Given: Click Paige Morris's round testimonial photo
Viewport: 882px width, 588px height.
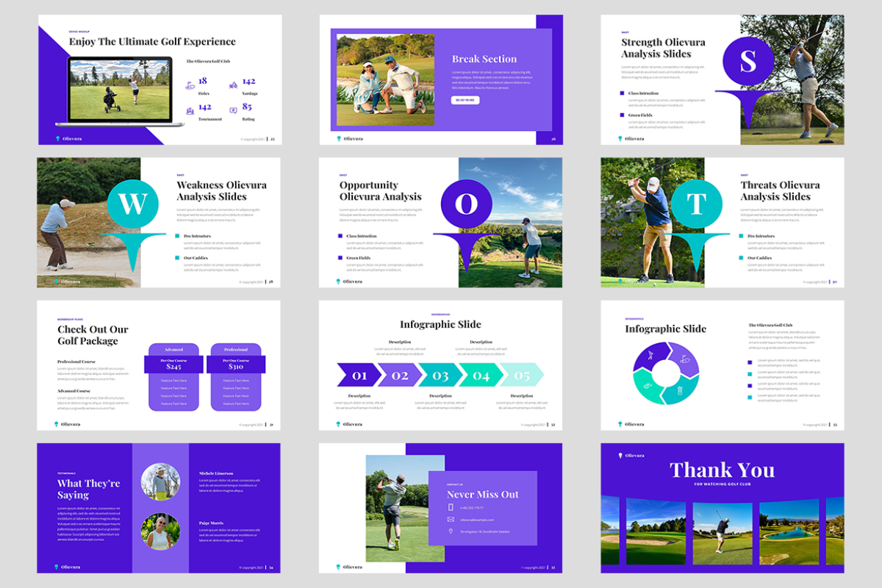Looking at the screenshot, I should coord(160,531).
